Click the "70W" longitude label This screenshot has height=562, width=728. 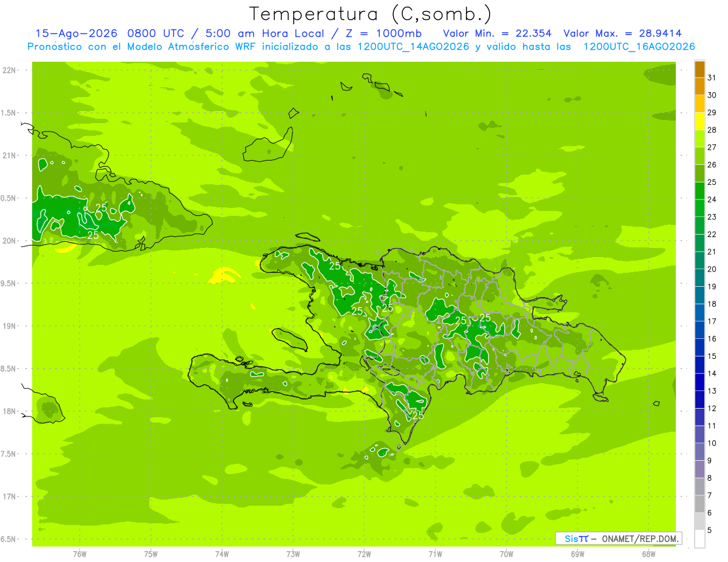point(507,554)
